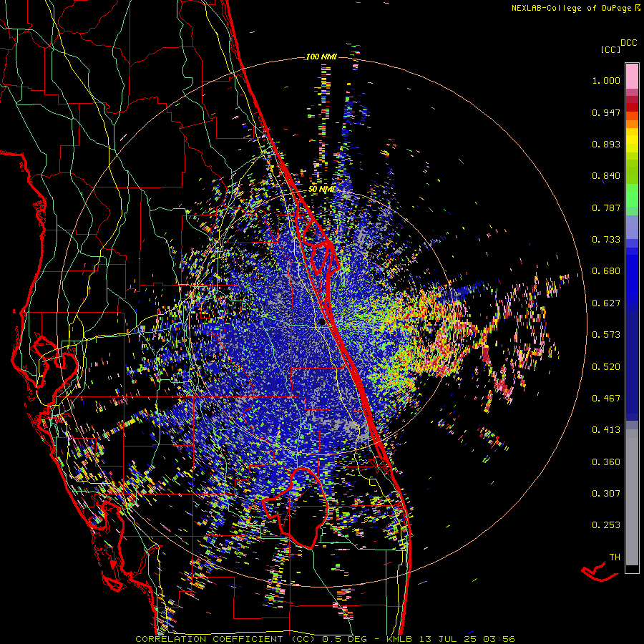Click the 1.000 scale value

[x=606, y=80]
